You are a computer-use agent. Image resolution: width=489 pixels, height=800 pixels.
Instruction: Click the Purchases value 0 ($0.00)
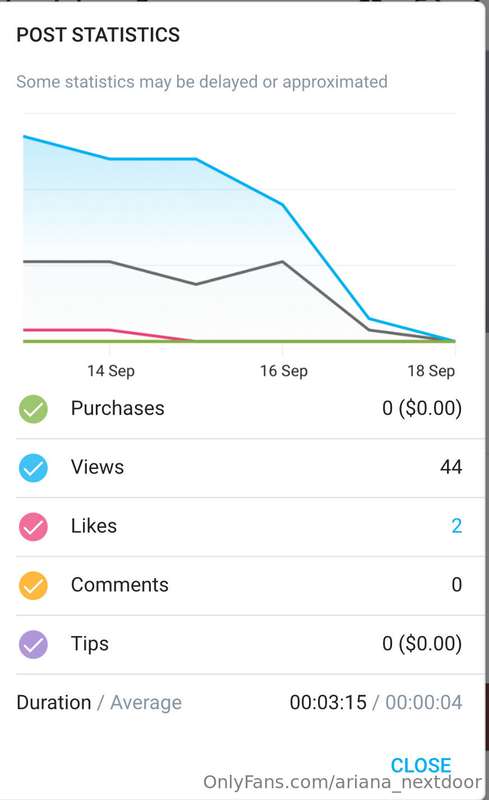422,408
